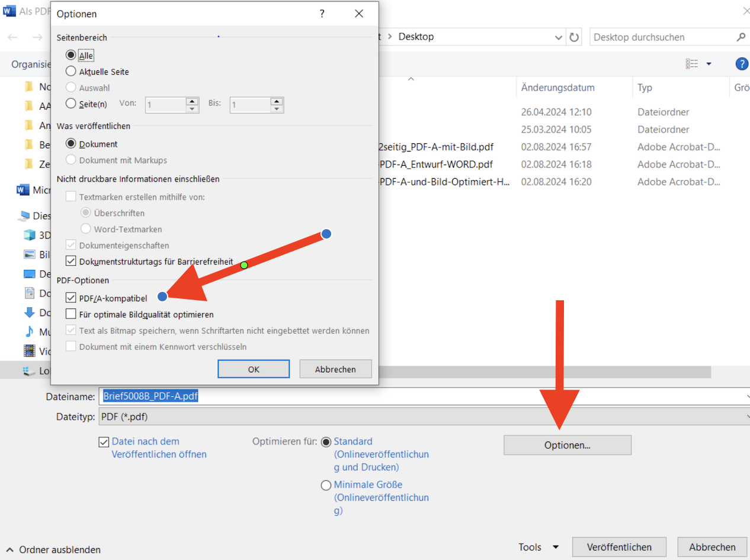This screenshot has height=560, width=750.
Task: Open the view layout icon in toolbar
Action: (x=692, y=64)
